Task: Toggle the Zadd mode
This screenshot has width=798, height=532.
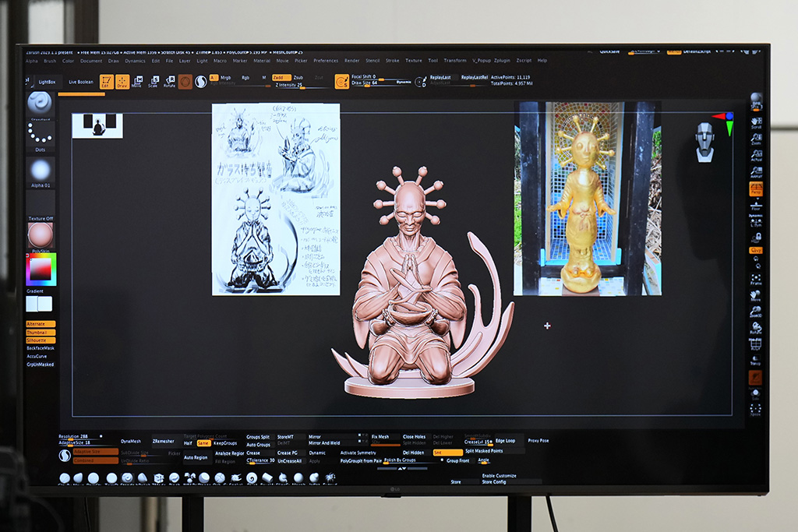Action: [281, 78]
